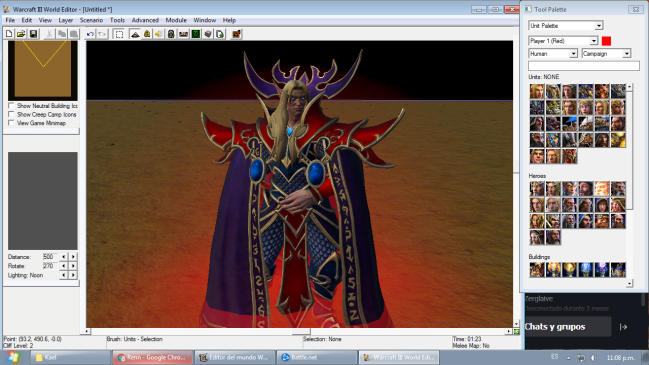Click the unit search field in Tool Palette
Screen dimensions: 649x365
pyautogui.click(x=584, y=66)
